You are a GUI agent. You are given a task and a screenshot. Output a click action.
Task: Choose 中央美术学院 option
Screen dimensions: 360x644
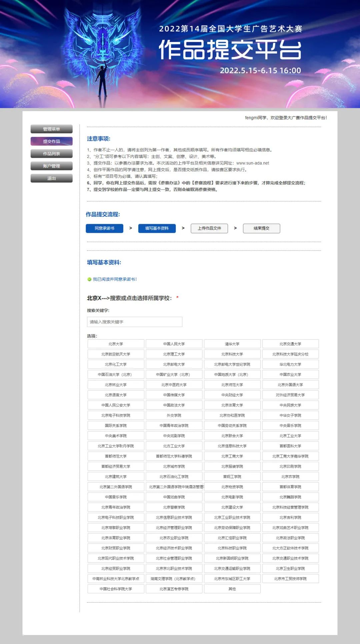[x=116, y=436]
